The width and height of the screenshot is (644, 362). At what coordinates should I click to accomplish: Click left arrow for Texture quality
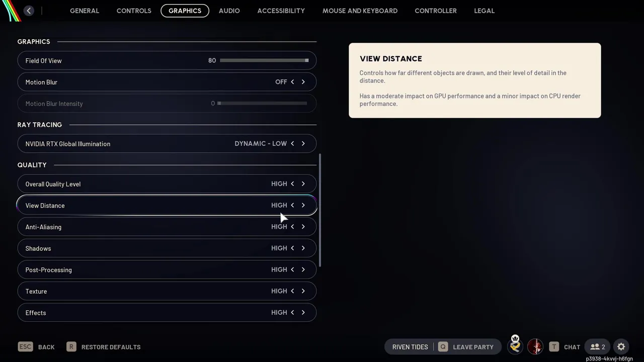[x=292, y=291]
